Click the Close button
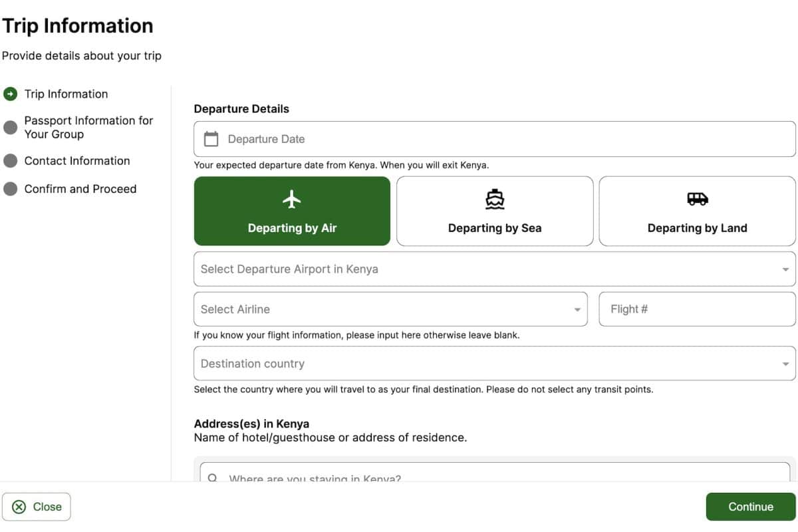Viewport: 798px width, 532px height. pyautogui.click(x=37, y=507)
